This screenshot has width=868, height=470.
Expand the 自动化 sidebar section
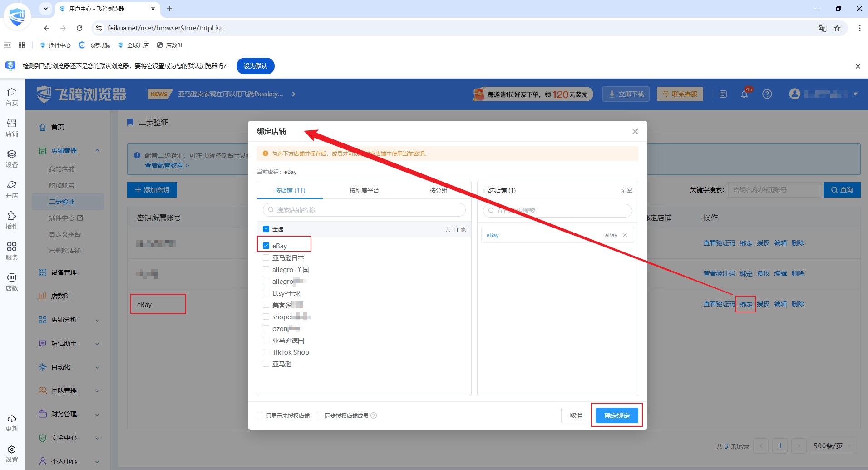tap(97, 367)
